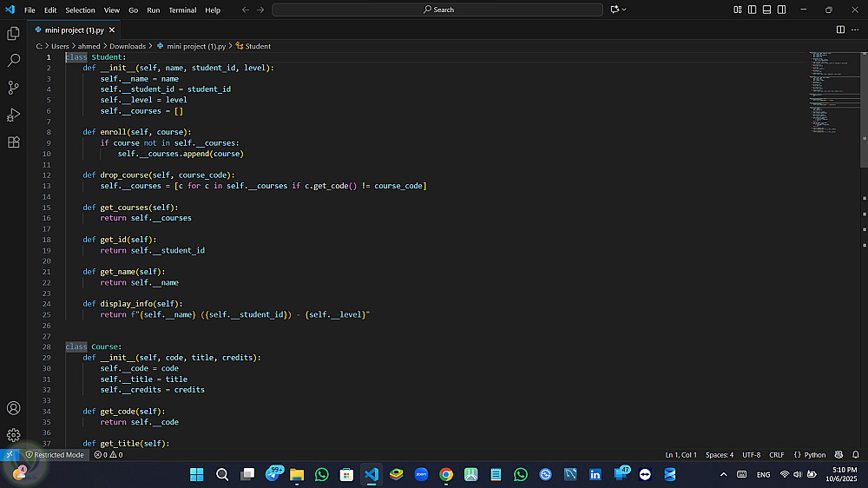
Task: Open the Explorer view in activity bar
Action: tap(13, 33)
